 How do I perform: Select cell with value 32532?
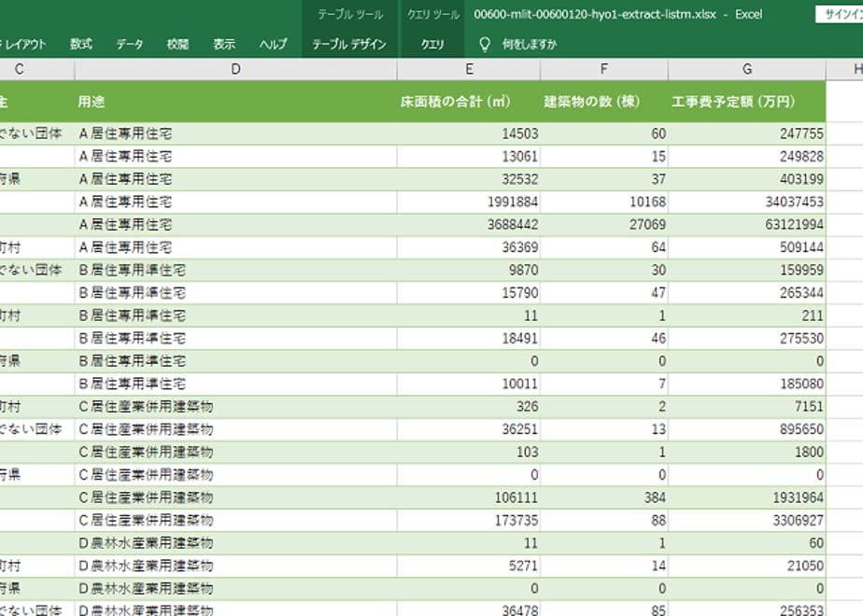468,179
